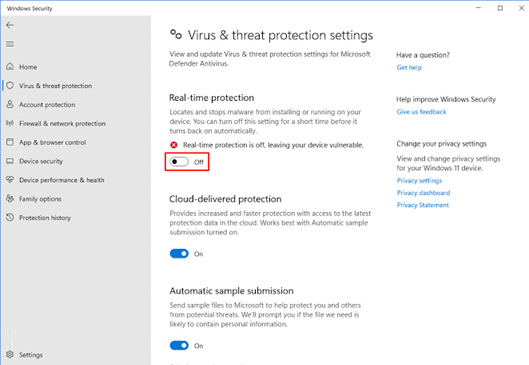Select the Device security laptop icon
The width and height of the screenshot is (529, 365).
[x=10, y=161]
